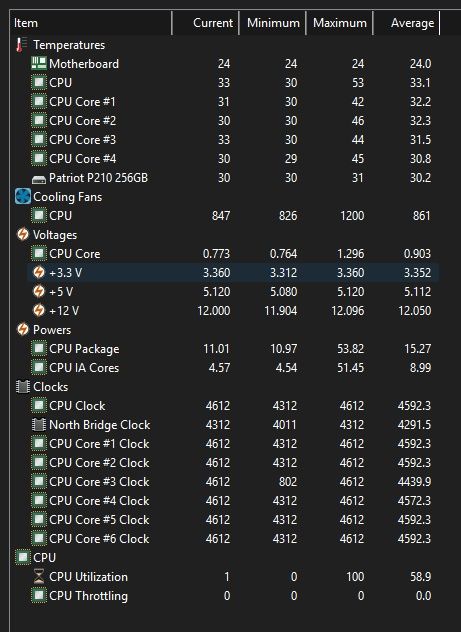Click the CPU fan chip icon under Cooling Fans
The height and width of the screenshot is (632, 461).
[x=39, y=215]
